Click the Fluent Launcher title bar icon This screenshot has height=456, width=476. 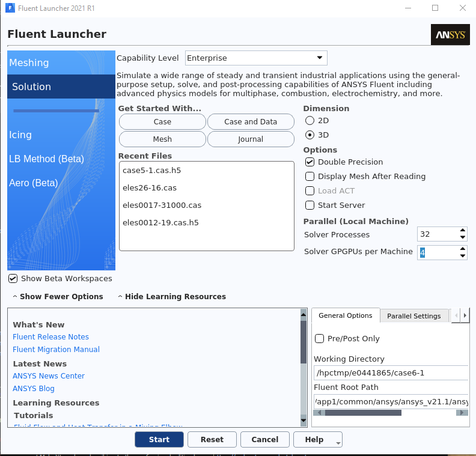(x=10, y=8)
